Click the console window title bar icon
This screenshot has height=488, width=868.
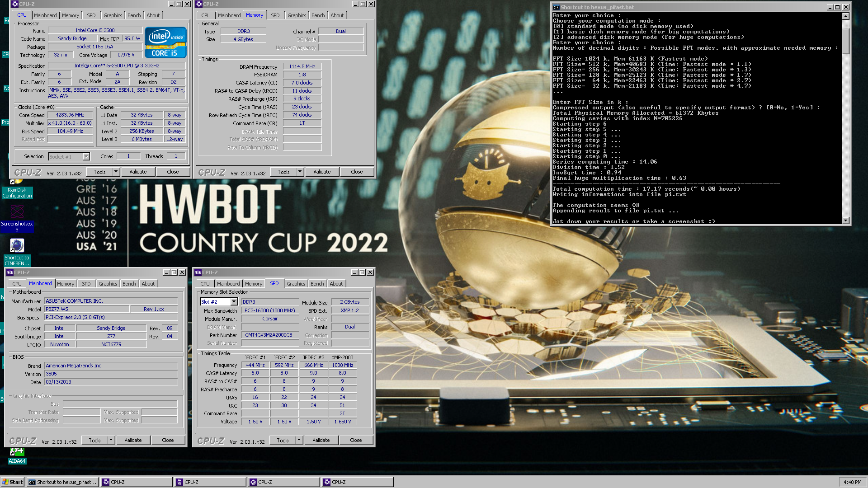click(x=556, y=7)
